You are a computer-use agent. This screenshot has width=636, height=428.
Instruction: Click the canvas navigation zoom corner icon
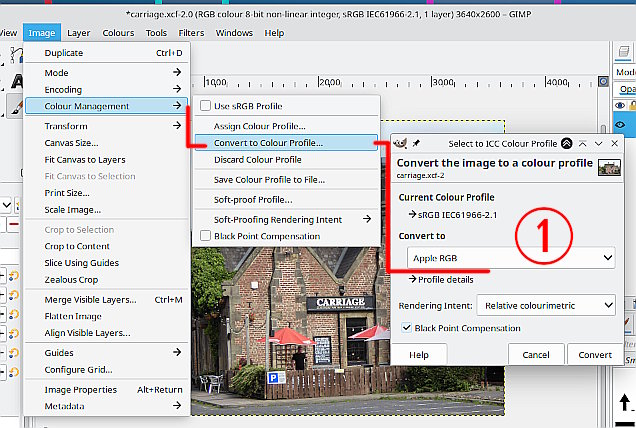click(x=604, y=82)
